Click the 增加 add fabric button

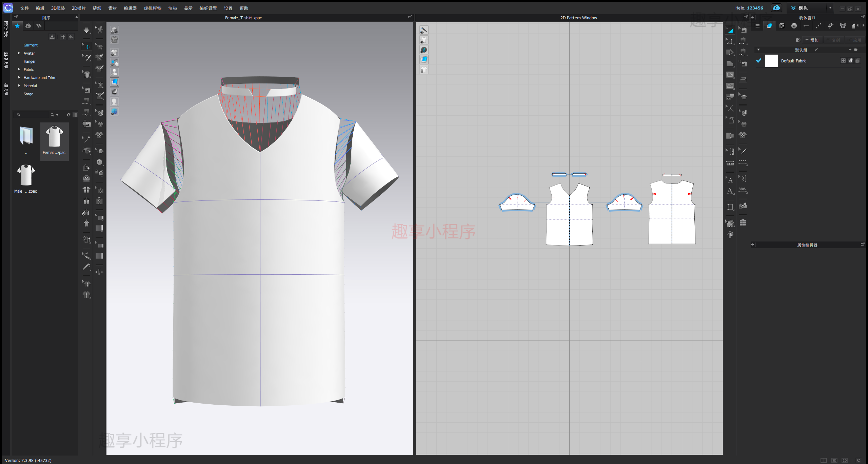pos(812,40)
